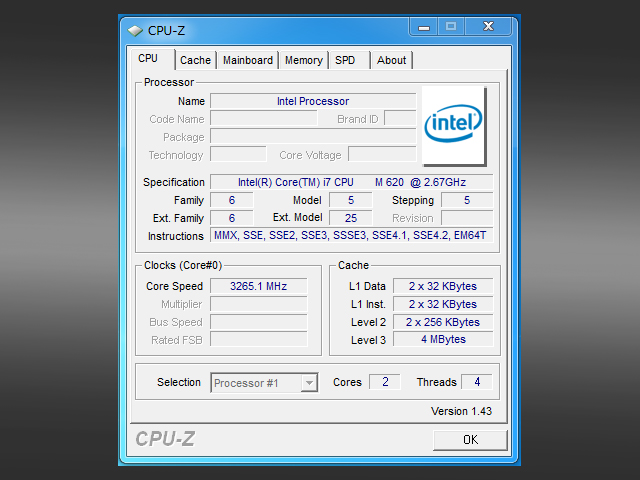Click the disabled maximize button
The width and height of the screenshot is (640, 480).
tap(451, 27)
